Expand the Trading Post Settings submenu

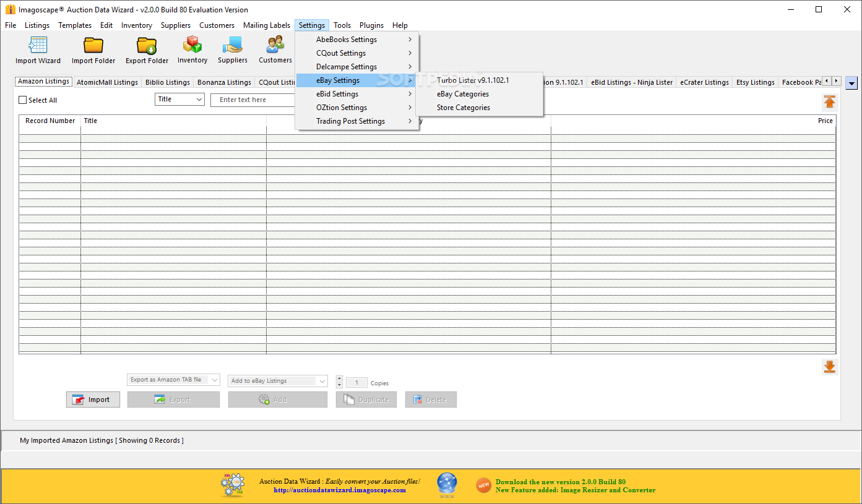click(358, 121)
